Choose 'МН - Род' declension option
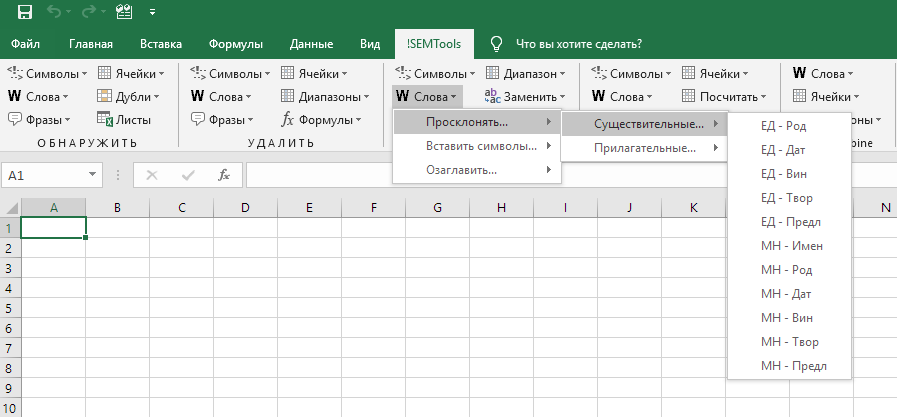This screenshot has width=897, height=417. point(789,270)
